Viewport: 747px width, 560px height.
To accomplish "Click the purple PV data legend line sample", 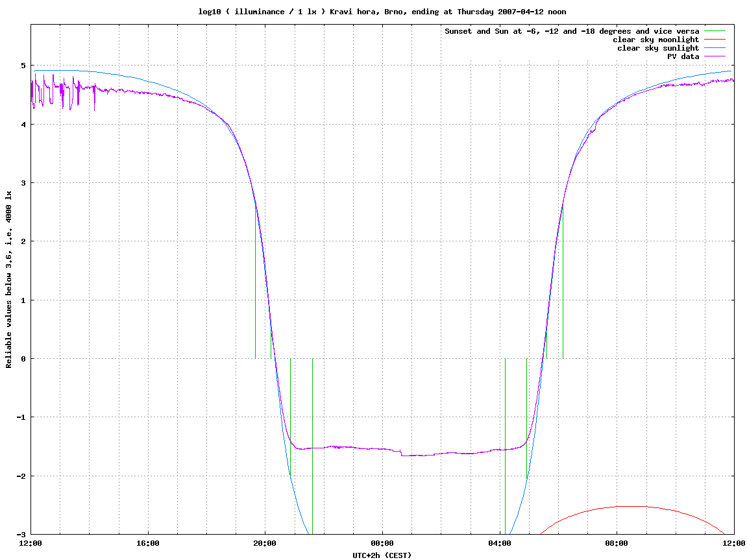I will click(715, 56).
